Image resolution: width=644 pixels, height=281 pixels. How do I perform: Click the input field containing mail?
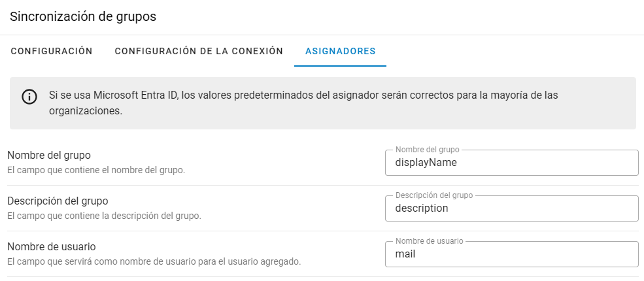[x=511, y=255]
